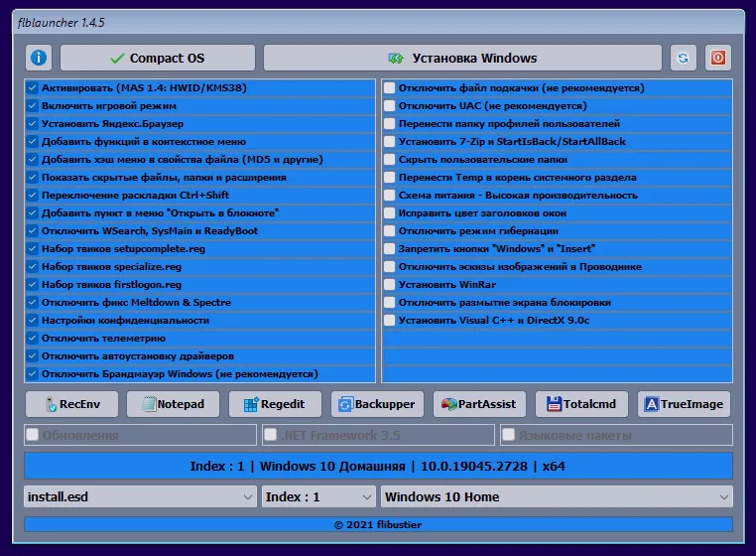This screenshot has height=556, width=756.
Task: Uncheck Отключить фикс Meltdown & Spectre
Action: 33,302
